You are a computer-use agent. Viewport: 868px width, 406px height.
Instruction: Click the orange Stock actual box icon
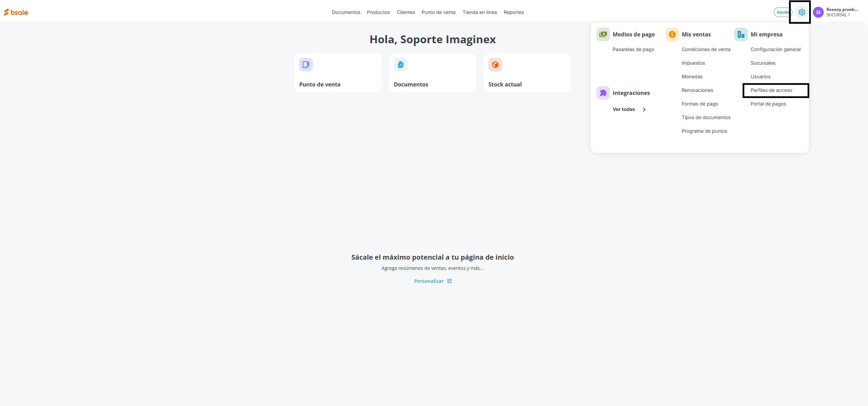pos(495,65)
